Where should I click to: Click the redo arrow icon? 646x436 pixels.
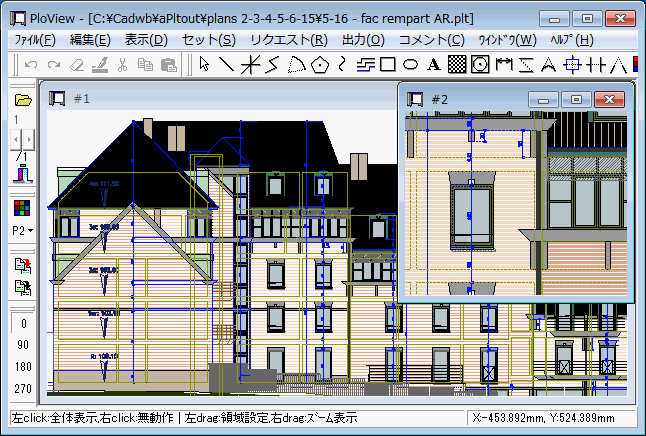[54, 65]
